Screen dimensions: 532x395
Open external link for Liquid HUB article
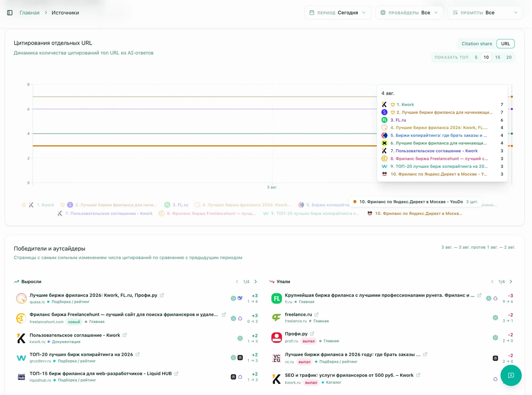176,373
